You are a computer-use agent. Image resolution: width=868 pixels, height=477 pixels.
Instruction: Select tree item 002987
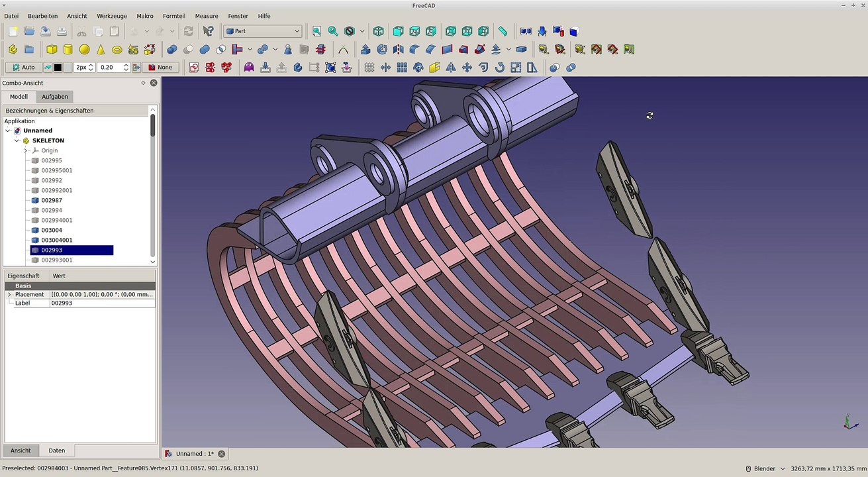point(52,200)
